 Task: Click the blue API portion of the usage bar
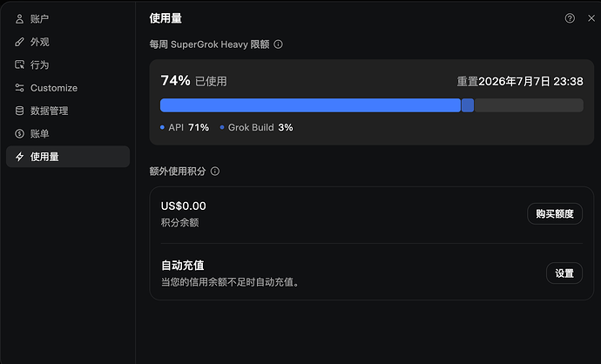pos(310,105)
